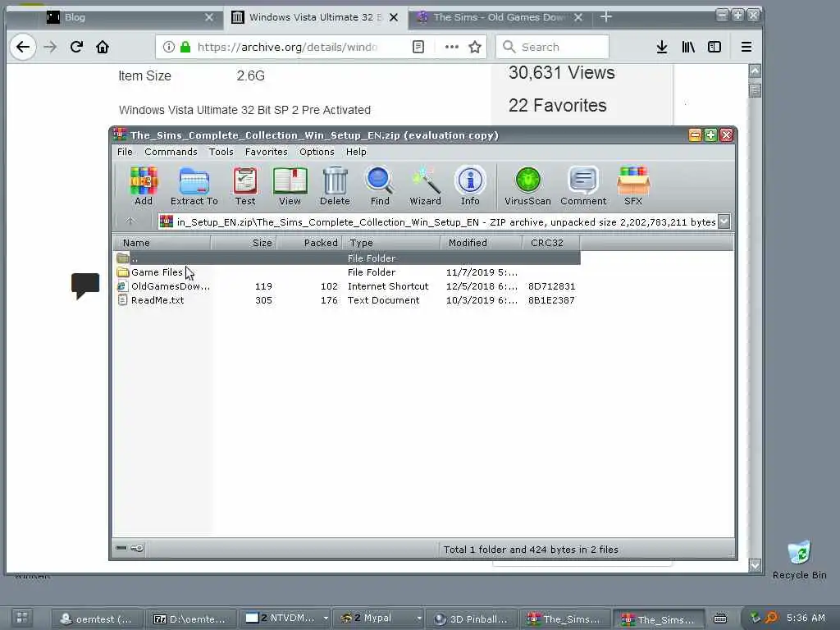Expand the NTVDM taskbar group

tap(326, 619)
